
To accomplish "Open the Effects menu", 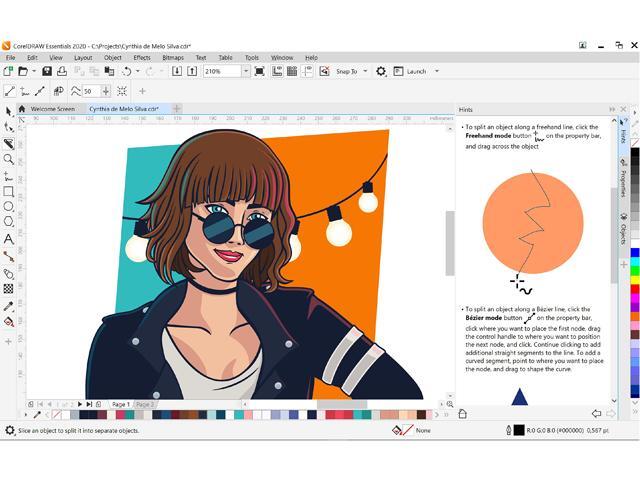I will (142, 58).
